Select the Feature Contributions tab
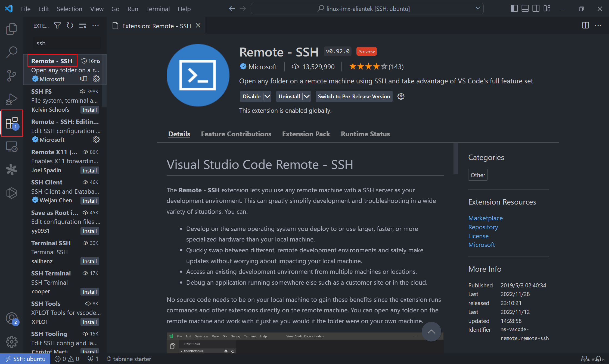Screen dimensions: 609x364 click(x=235, y=134)
